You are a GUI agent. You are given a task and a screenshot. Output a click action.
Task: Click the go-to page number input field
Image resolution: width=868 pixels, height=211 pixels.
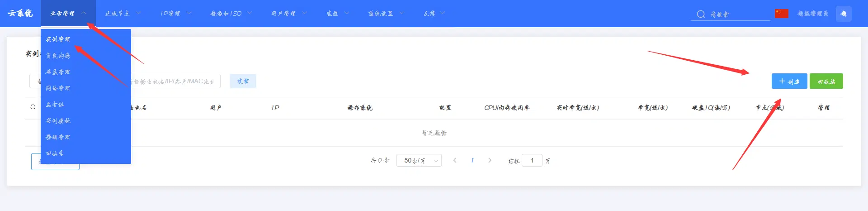coord(532,160)
